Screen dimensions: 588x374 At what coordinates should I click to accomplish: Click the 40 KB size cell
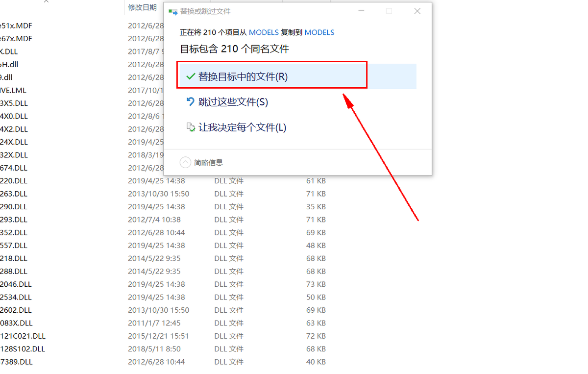(x=316, y=362)
